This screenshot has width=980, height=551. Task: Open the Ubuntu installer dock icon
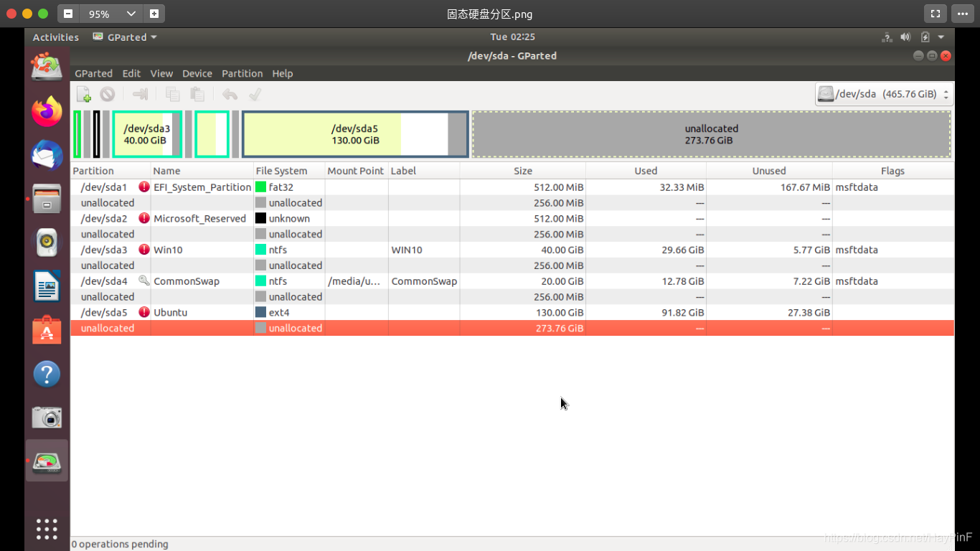click(x=47, y=67)
